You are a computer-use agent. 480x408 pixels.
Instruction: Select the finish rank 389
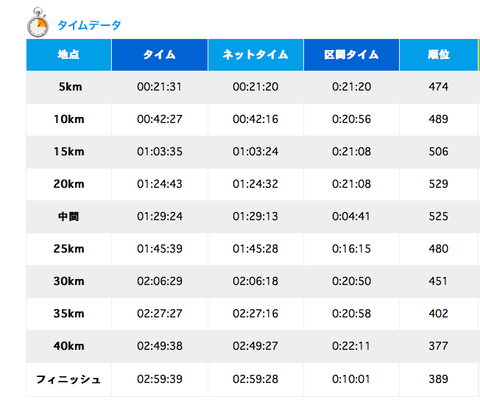tap(439, 379)
